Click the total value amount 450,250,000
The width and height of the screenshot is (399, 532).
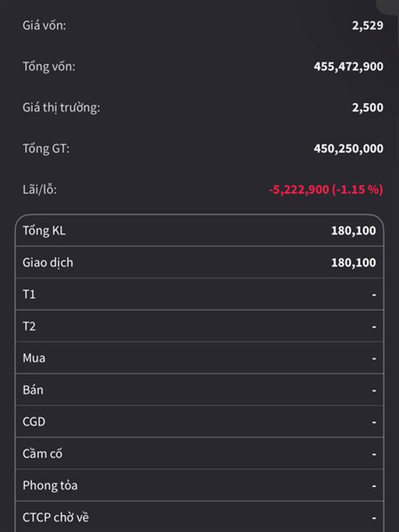point(348,148)
